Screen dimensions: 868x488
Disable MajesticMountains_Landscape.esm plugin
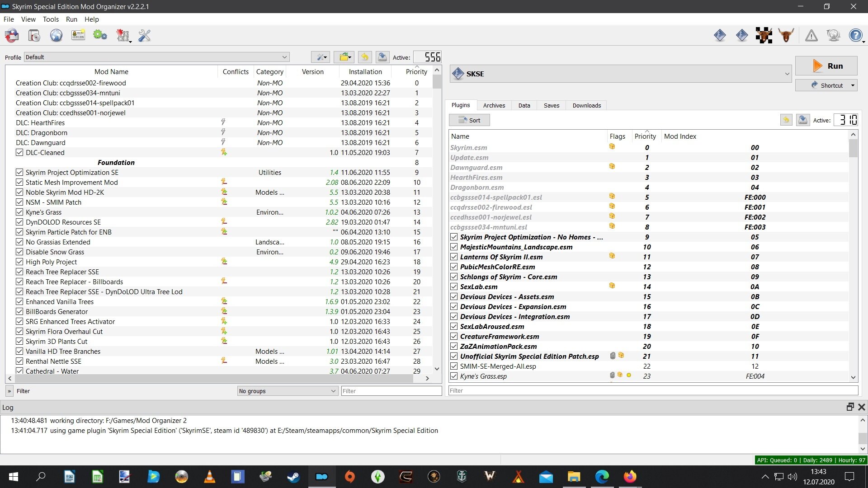(454, 247)
